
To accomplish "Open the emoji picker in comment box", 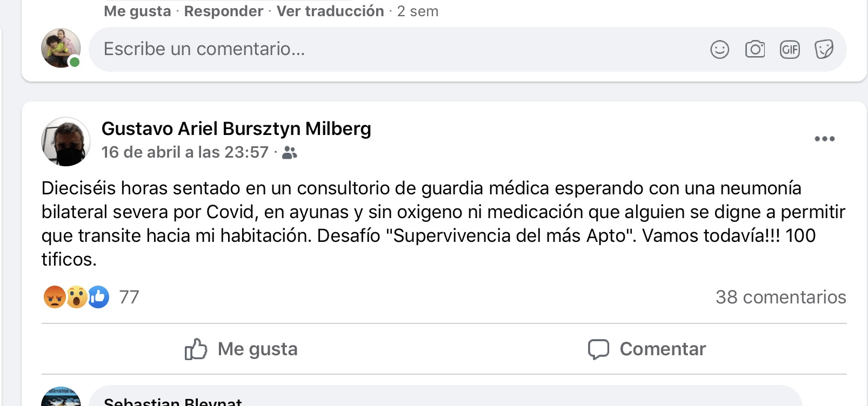I will click(719, 50).
